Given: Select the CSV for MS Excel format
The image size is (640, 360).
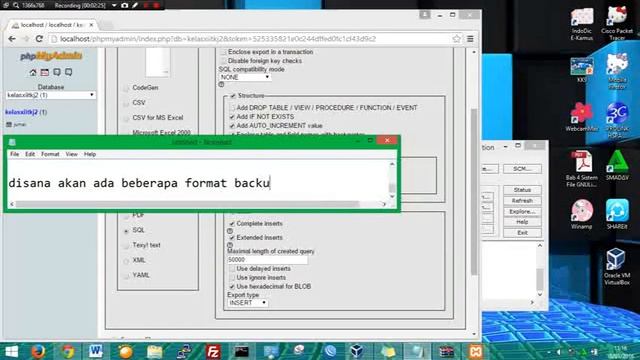Looking at the screenshot, I should [126, 118].
